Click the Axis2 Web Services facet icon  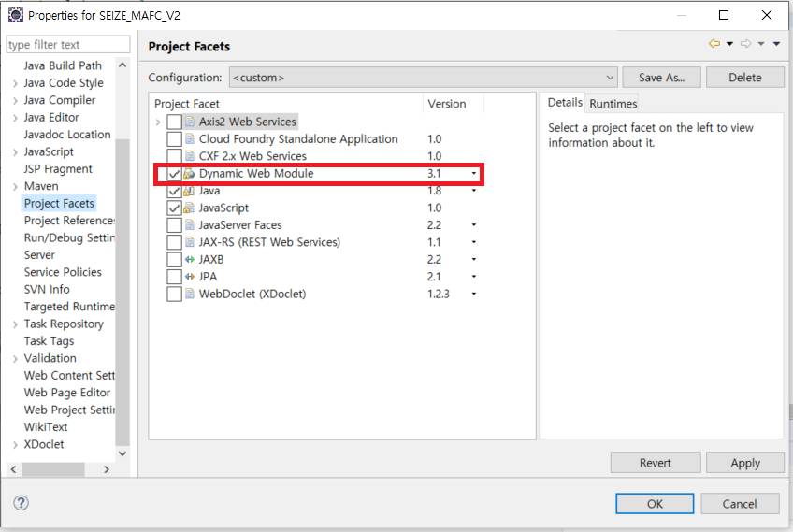(190, 122)
